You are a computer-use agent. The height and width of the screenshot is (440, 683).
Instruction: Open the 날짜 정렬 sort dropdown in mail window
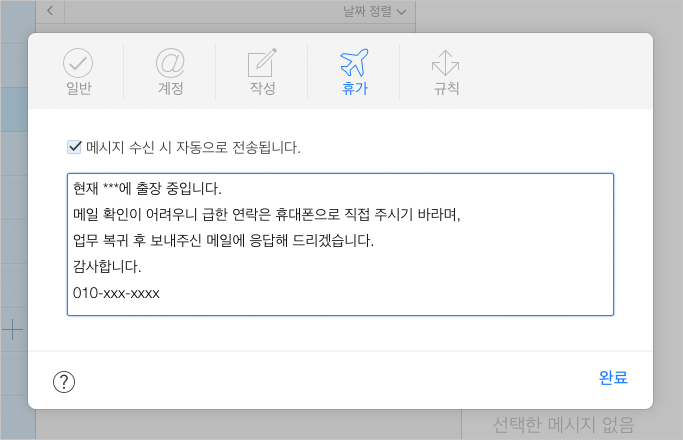click(375, 11)
